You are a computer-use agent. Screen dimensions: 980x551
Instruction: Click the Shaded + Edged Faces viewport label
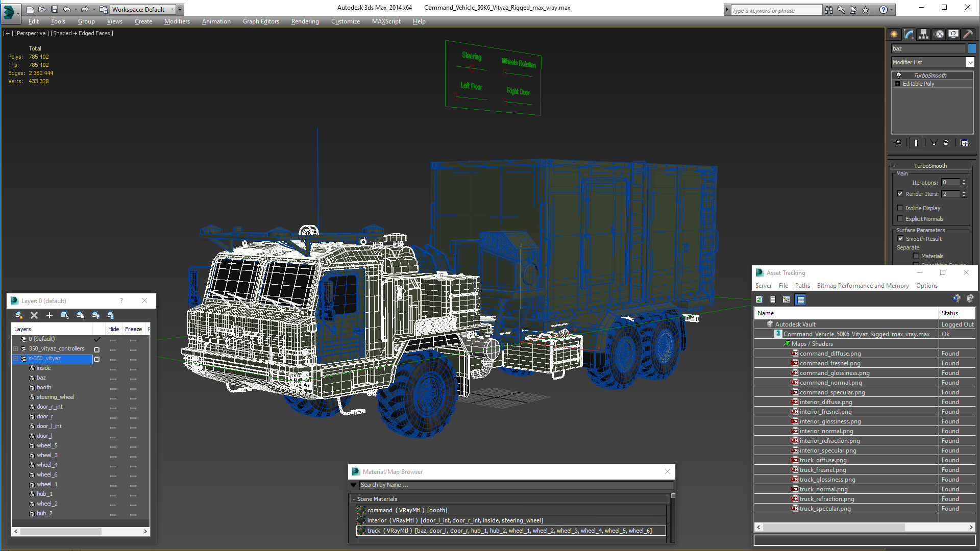(82, 33)
